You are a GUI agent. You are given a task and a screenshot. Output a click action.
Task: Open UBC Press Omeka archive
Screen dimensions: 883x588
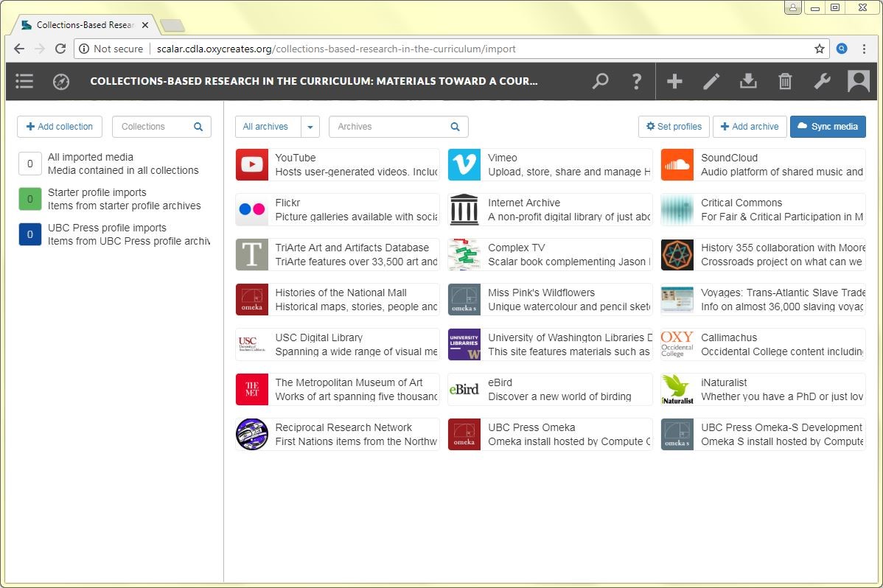[550, 434]
